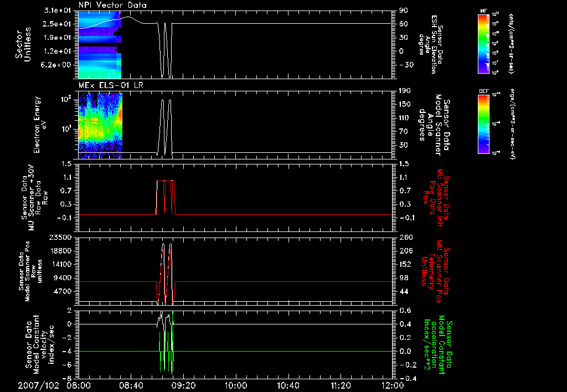The width and height of the screenshot is (567, 392).
Task: Click the "11:20" time tick label
Action: click(x=341, y=385)
